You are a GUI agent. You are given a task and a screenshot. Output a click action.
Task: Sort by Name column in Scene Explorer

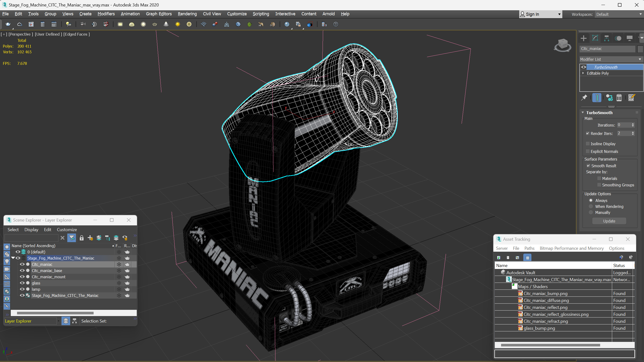[x=63, y=245]
